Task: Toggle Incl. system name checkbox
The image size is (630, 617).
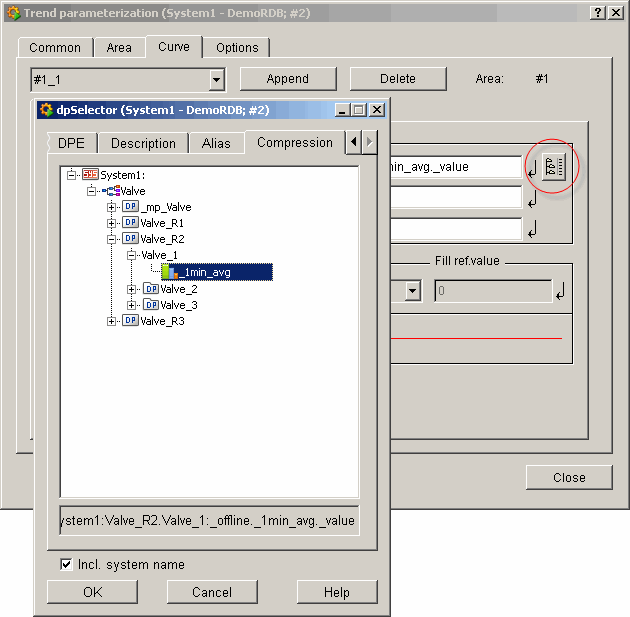Action: click(66, 564)
